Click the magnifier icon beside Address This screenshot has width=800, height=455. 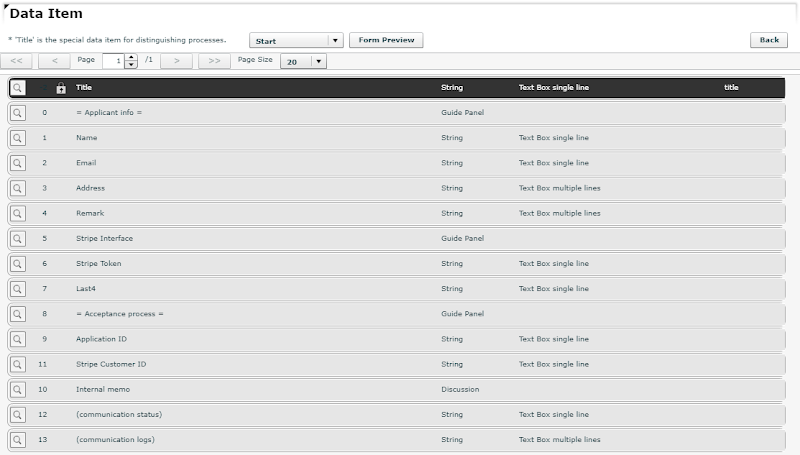click(18, 188)
